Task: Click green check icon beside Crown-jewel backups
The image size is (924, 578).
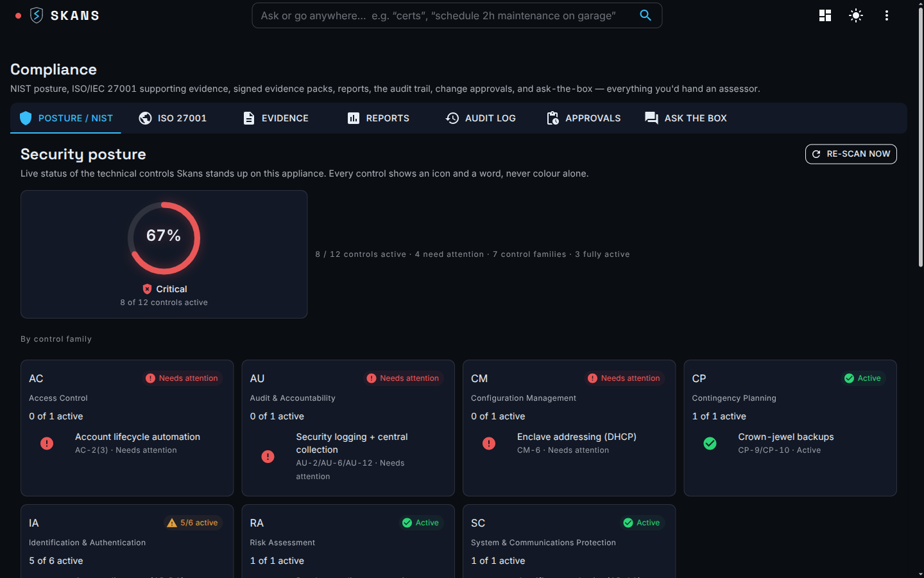Action: (x=710, y=443)
